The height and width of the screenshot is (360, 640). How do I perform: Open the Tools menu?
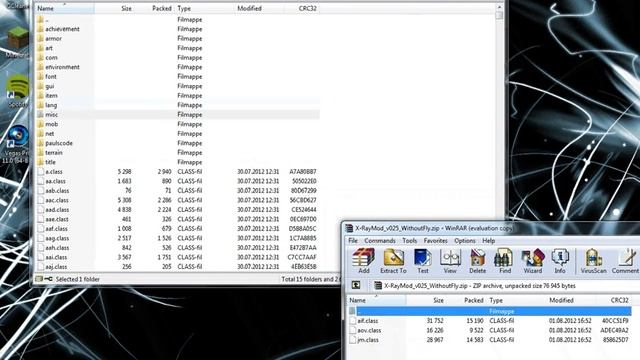[x=409, y=241]
